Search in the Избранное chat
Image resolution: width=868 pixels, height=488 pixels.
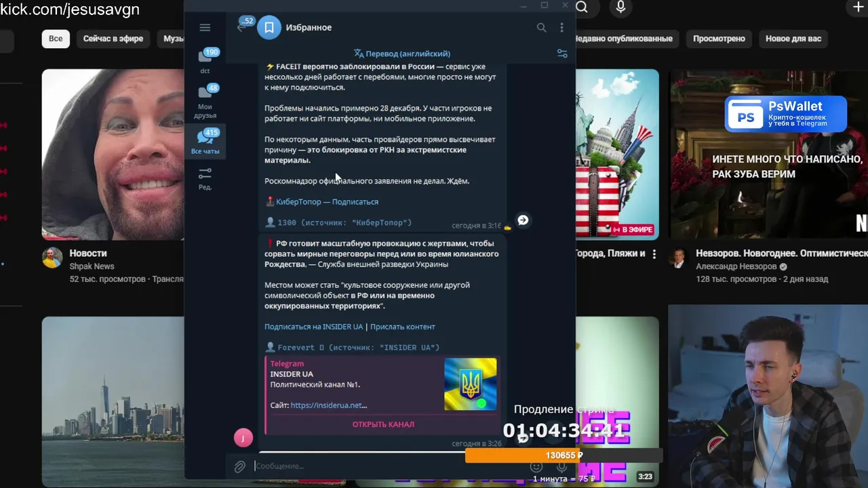click(541, 28)
